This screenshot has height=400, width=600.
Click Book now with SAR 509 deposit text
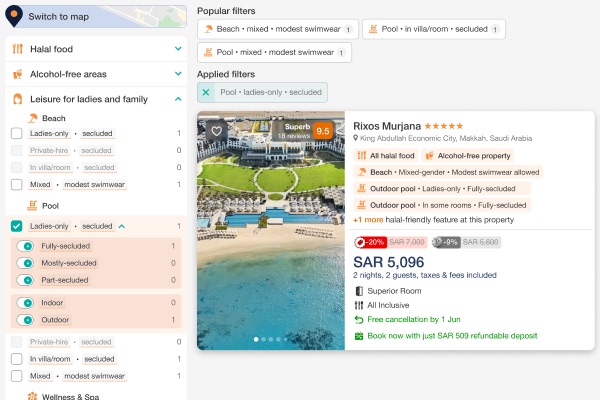(x=452, y=336)
